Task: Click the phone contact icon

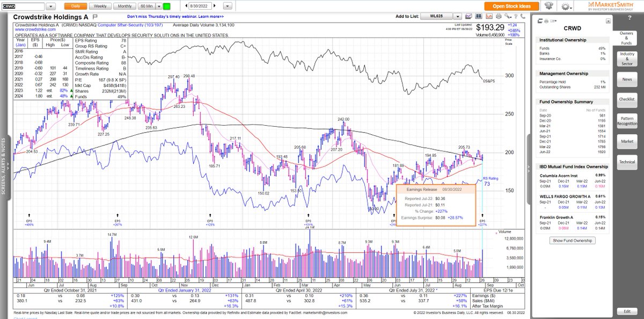Action: (523, 17)
